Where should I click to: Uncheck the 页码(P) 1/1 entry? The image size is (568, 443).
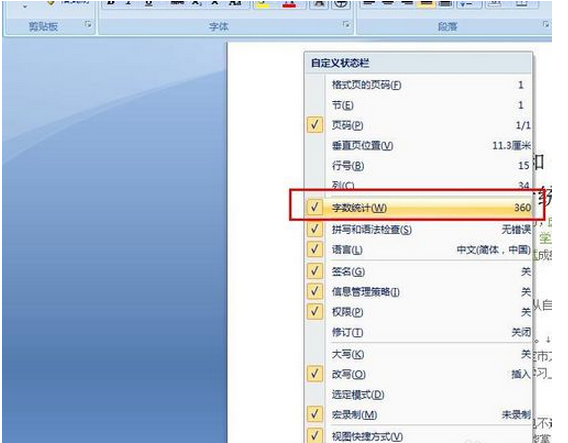418,125
